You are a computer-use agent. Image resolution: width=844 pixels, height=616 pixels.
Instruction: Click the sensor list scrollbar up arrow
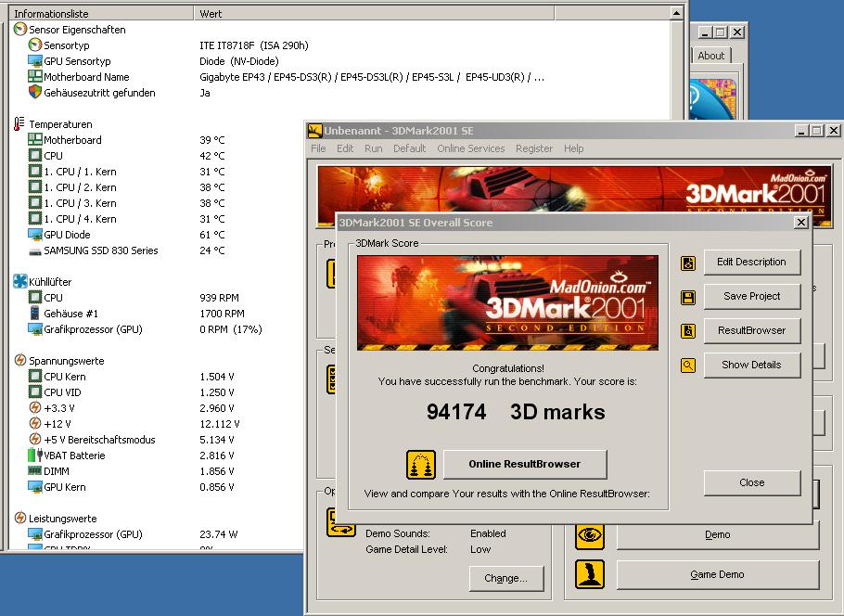pyautogui.click(x=677, y=13)
